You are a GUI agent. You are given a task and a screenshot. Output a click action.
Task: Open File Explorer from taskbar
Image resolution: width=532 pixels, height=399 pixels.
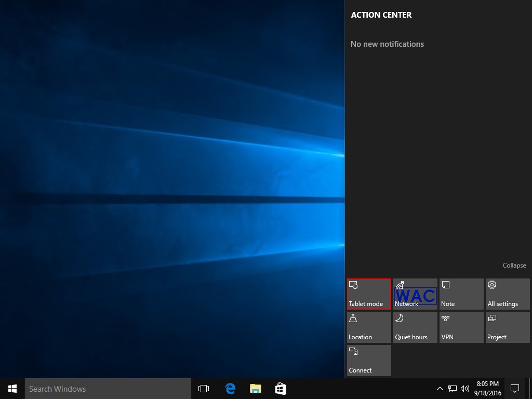[x=255, y=388]
